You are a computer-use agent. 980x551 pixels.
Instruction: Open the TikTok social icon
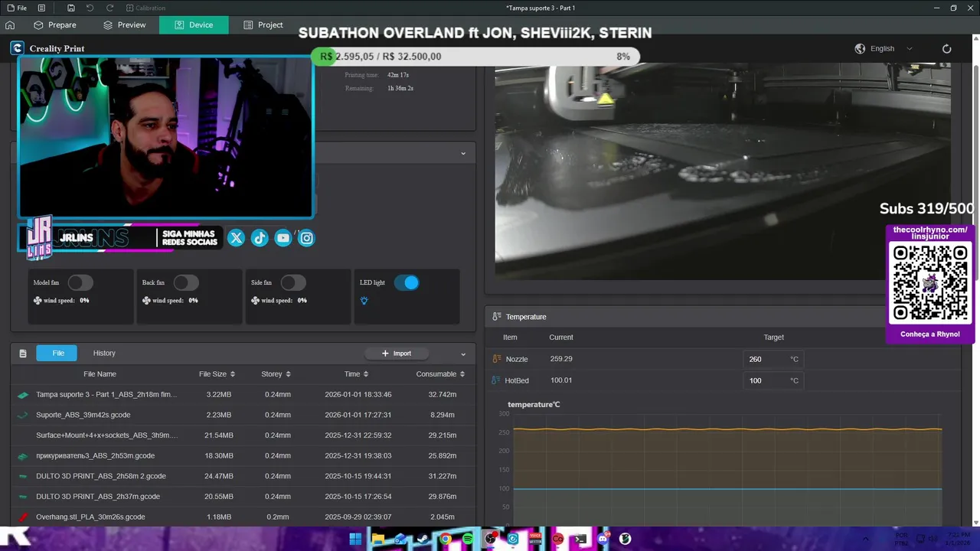click(260, 238)
